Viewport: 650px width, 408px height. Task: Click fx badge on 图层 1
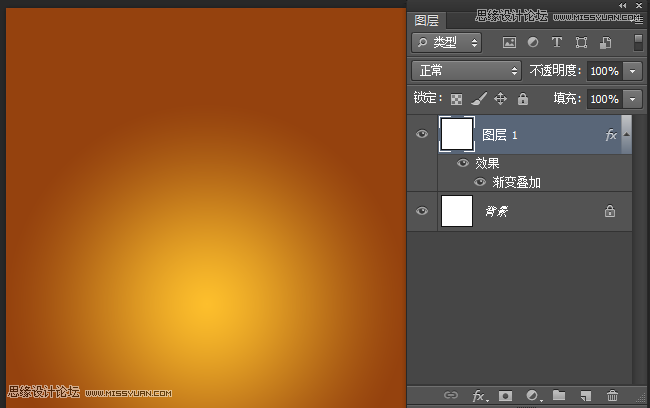click(x=611, y=135)
